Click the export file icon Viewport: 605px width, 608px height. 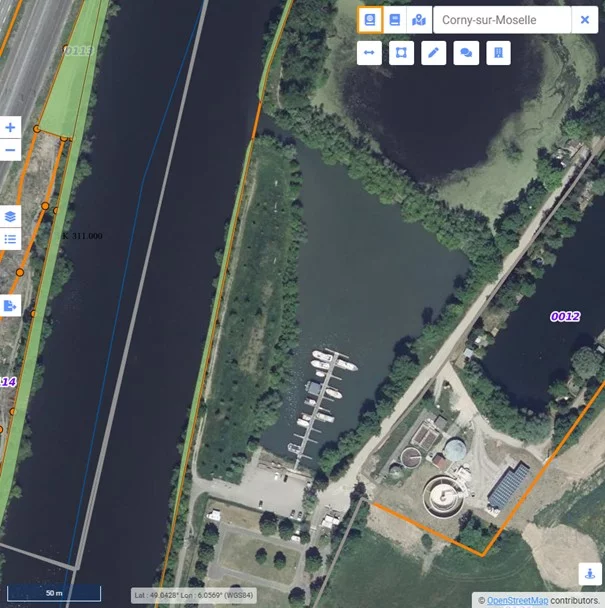(10, 305)
